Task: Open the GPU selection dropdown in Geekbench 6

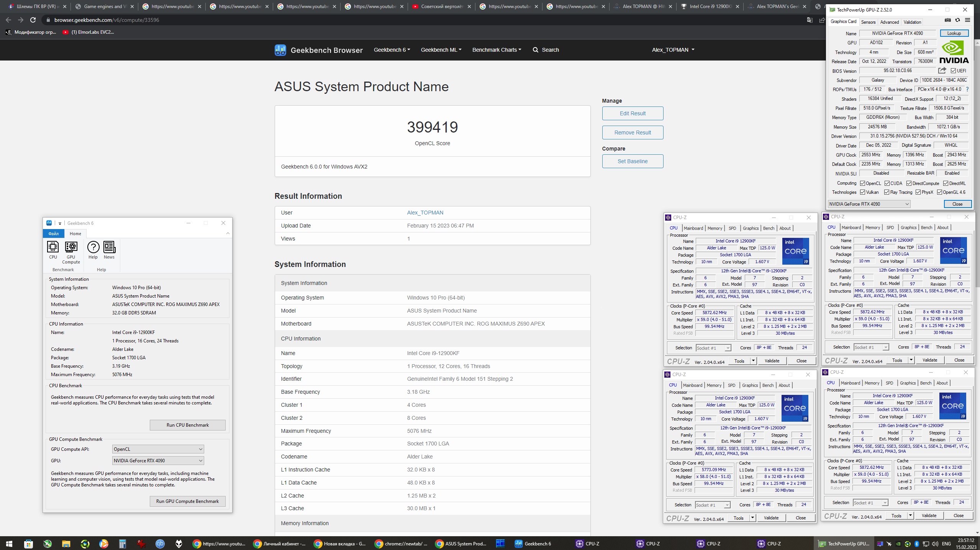Action: click(158, 460)
